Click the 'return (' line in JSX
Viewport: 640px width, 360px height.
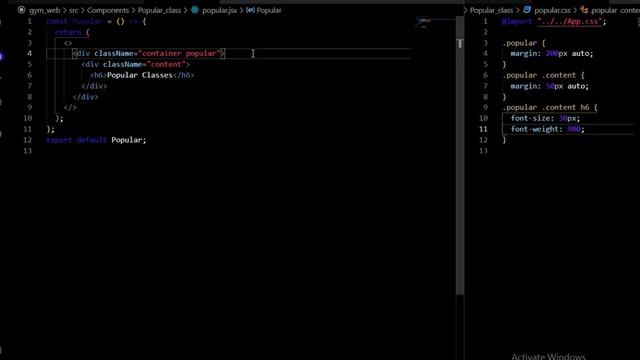[x=72, y=32]
